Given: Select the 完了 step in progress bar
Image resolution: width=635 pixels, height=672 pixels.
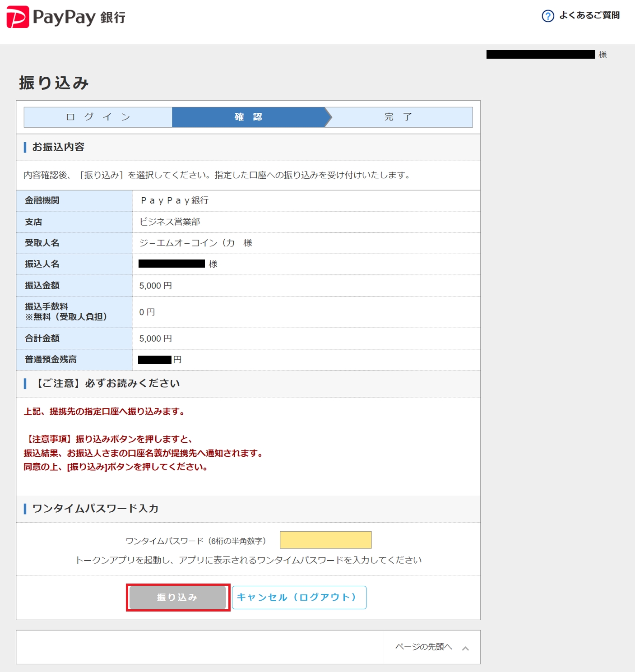Looking at the screenshot, I should [x=398, y=117].
